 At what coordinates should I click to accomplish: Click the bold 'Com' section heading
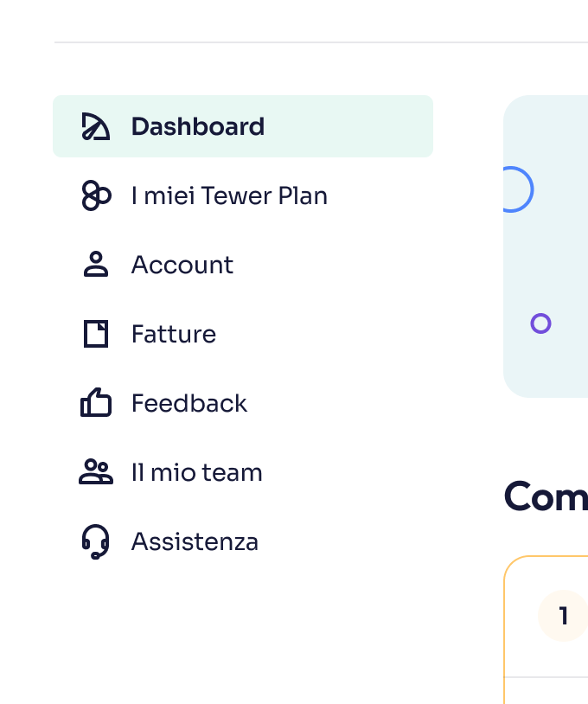tap(546, 496)
